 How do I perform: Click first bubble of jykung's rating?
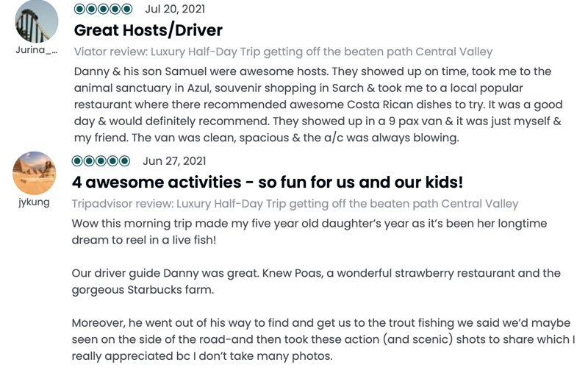(x=77, y=161)
